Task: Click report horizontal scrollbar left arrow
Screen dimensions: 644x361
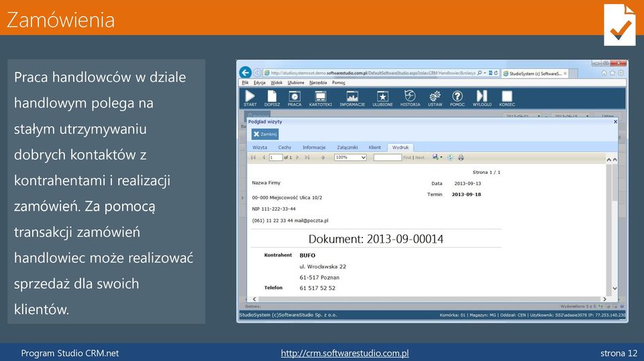Action: click(x=254, y=299)
